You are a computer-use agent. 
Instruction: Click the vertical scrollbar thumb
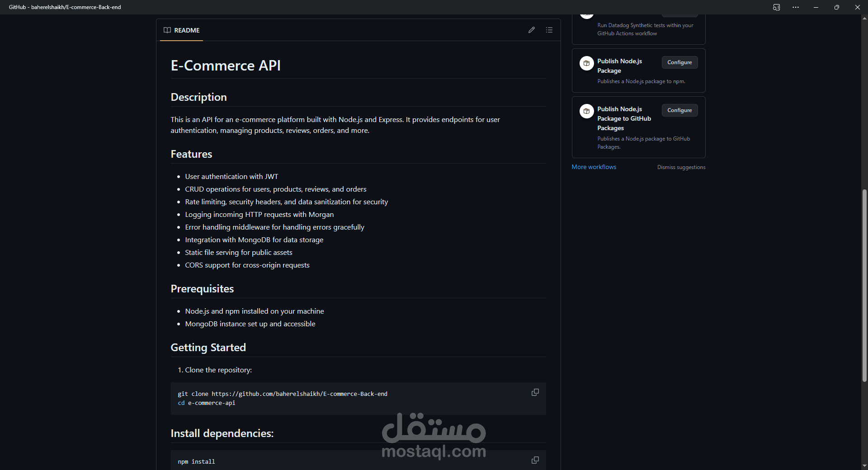pos(864,286)
